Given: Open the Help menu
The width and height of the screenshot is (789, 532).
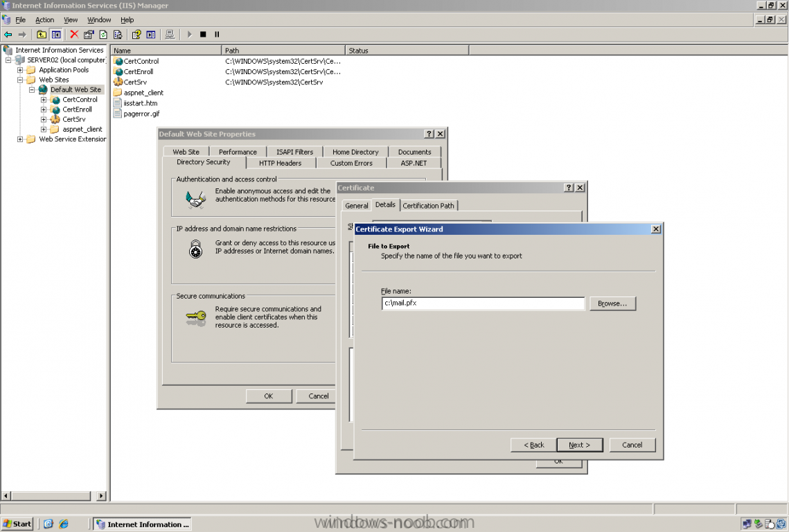Looking at the screenshot, I should [x=127, y=20].
